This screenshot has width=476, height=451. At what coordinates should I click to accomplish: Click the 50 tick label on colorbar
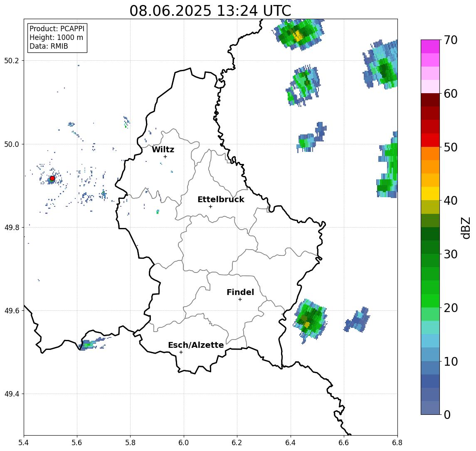pyautogui.click(x=451, y=147)
